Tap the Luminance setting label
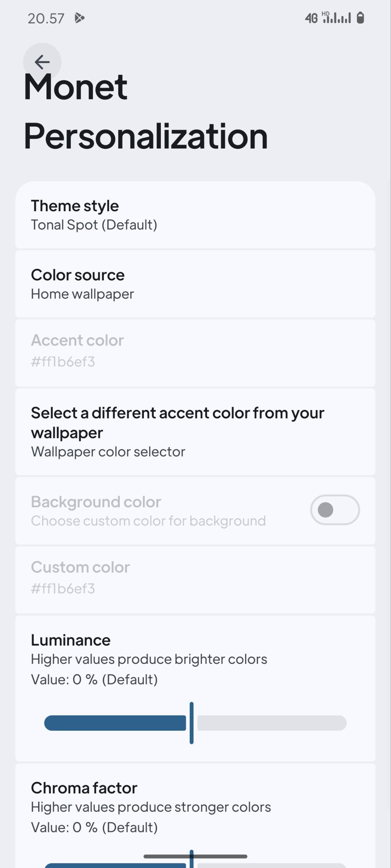This screenshot has width=391, height=868. (71, 640)
